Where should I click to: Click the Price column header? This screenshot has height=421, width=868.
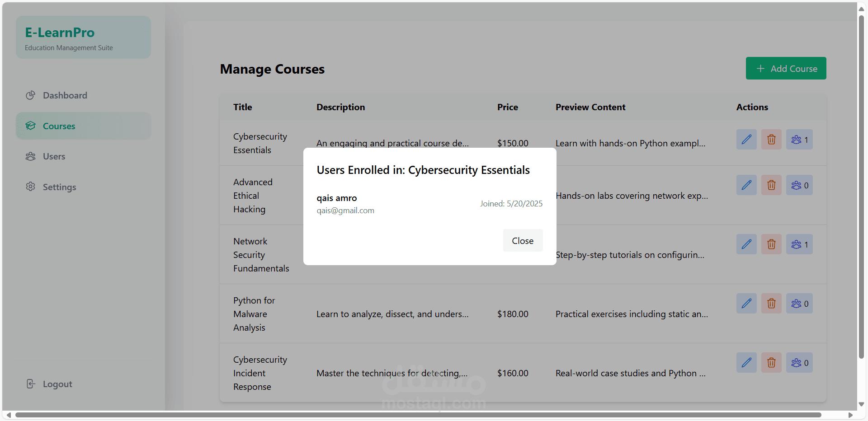pos(508,107)
